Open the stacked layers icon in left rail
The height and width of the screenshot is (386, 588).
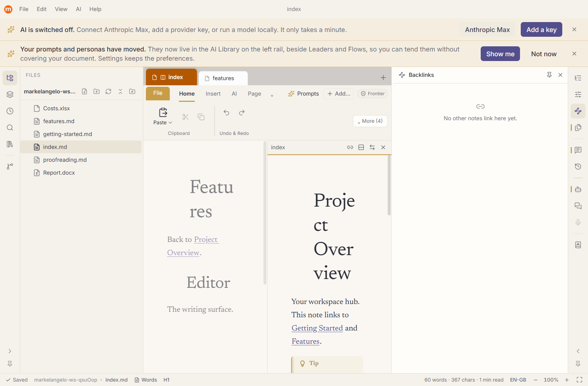(10, 94)
